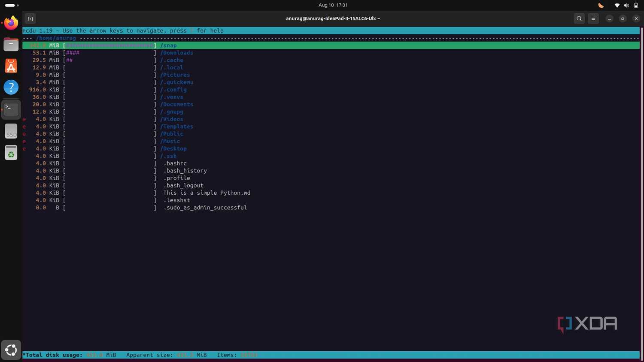Click the terminal window title text
Screen dimensions: 644x362
click(333, 18)
